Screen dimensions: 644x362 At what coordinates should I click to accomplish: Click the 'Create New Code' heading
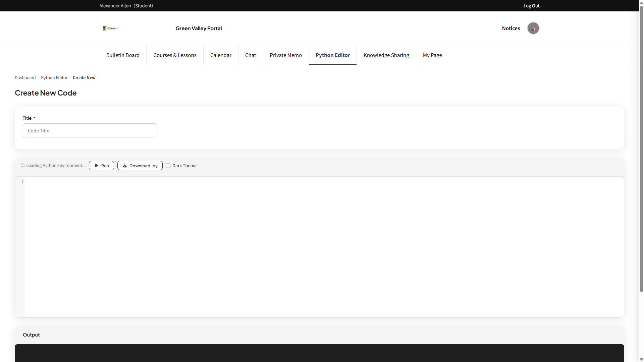coord(46,93)
